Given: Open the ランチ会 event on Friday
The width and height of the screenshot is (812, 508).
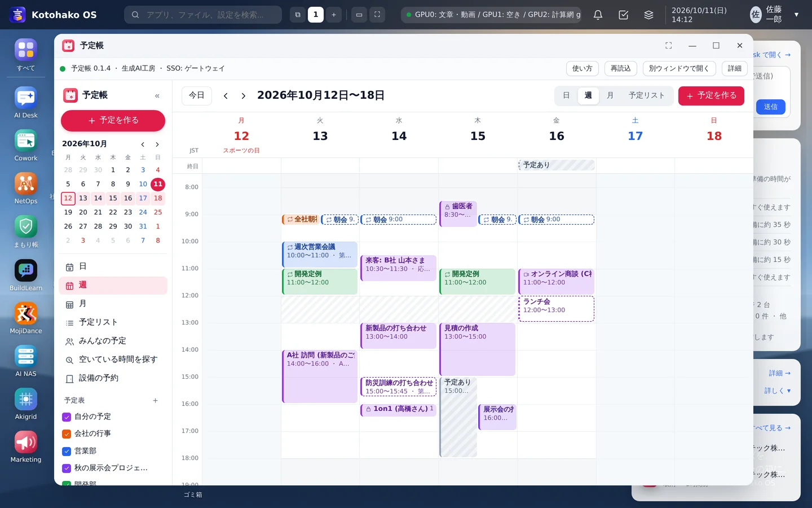Looking at the screenshot, I should (x=557, y=309).
